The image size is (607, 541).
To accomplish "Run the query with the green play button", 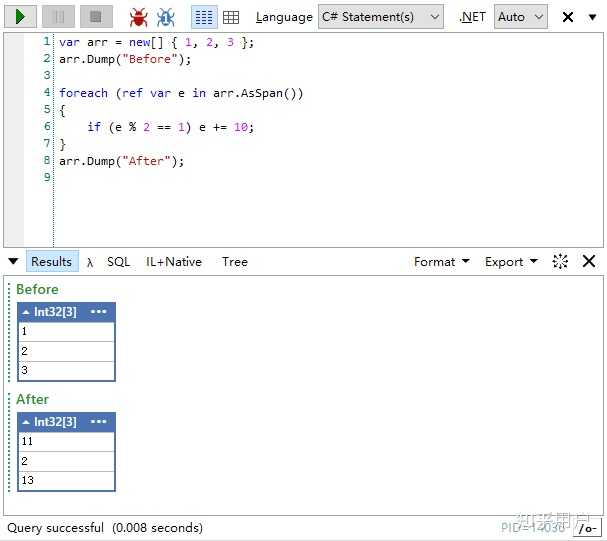I will (21, 17).
